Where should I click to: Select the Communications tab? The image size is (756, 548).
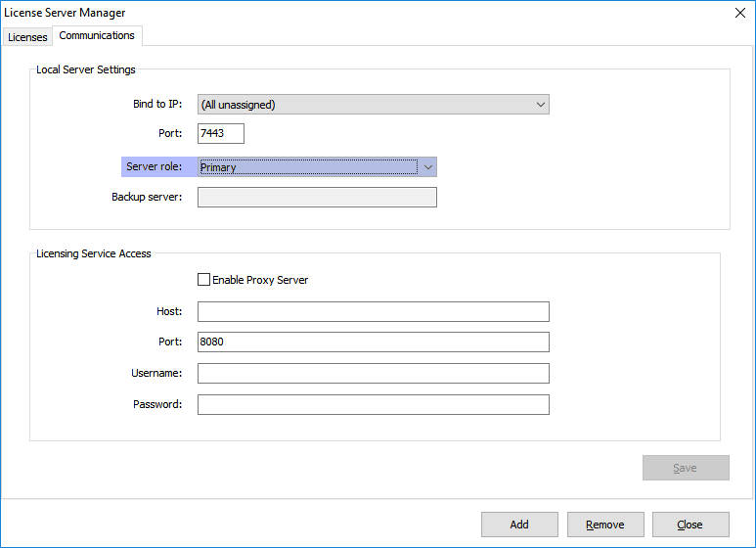click(97, 35)
